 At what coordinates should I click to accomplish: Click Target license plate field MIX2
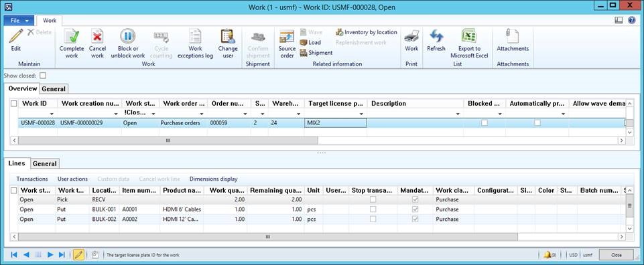click(x=336, y=122)
